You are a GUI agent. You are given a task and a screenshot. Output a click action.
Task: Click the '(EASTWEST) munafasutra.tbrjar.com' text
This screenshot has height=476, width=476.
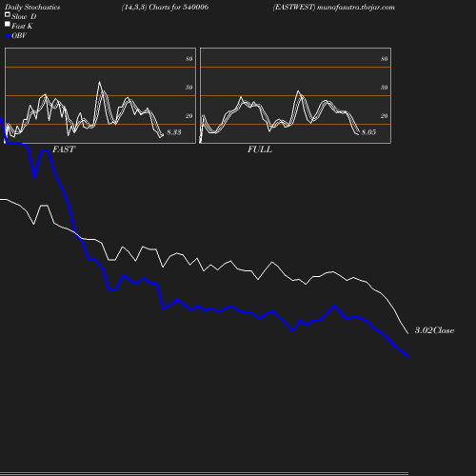[334, 7]
